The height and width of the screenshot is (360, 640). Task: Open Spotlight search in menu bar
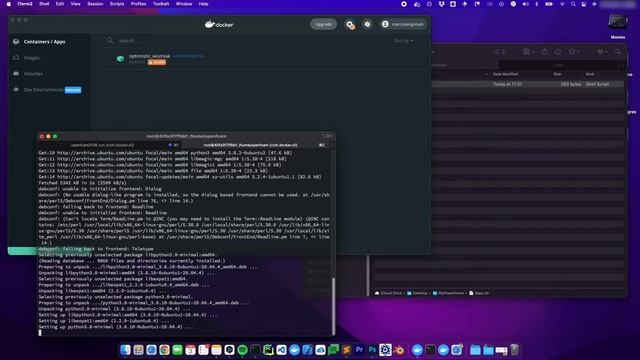click(x=573, y=4)
